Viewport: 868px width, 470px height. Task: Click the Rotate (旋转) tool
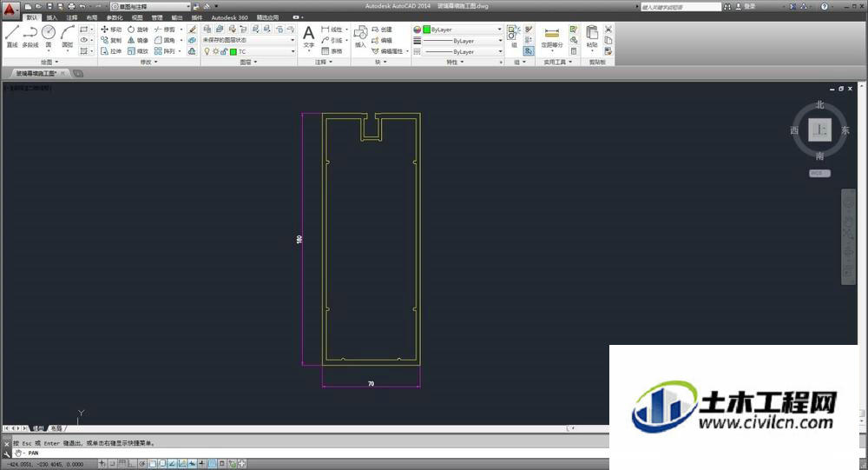[x=137, y=30]
